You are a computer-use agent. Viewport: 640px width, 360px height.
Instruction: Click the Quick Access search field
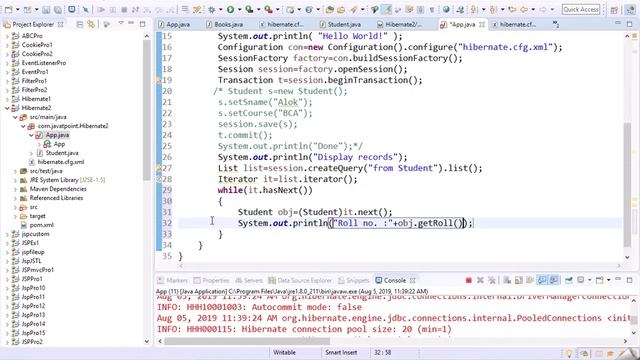pos(580,9)
